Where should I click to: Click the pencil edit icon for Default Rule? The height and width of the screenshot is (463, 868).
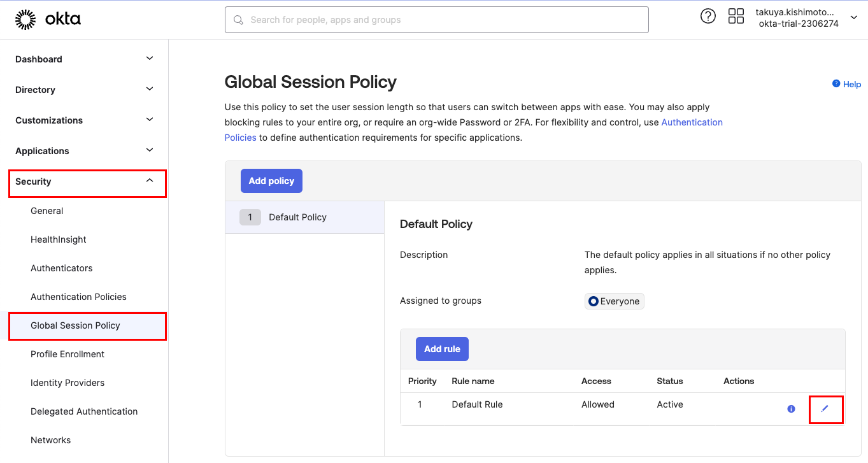click(x=825, y=409)
